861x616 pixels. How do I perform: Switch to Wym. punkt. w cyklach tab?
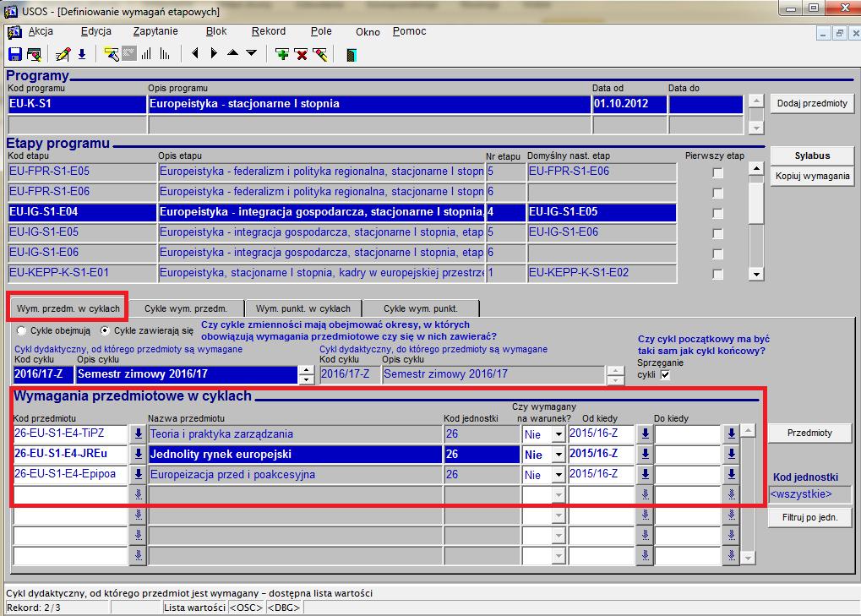point(303,308)
